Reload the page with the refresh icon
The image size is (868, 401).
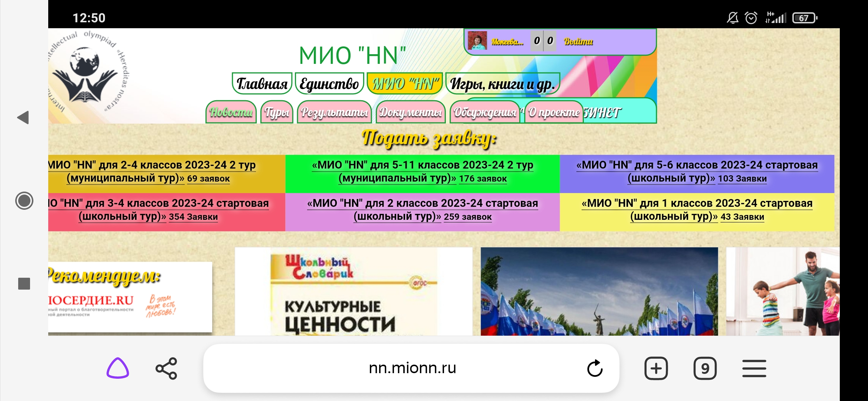(595, 368)
